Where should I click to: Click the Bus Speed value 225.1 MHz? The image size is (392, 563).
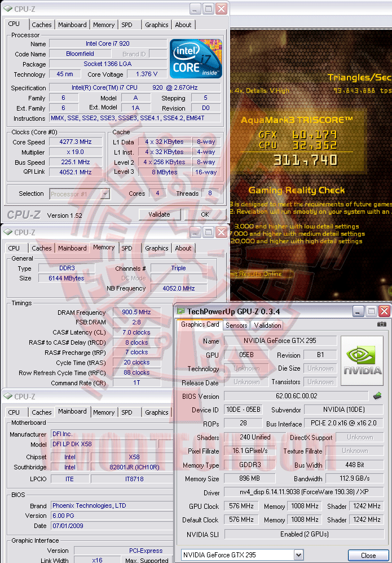pyautogui.click(x=76, y=162)
